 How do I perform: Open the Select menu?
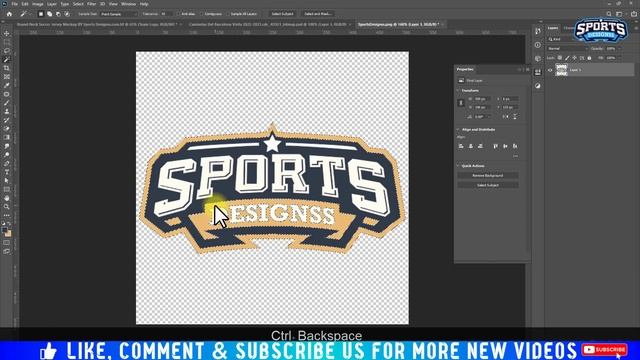coord(78,4)
